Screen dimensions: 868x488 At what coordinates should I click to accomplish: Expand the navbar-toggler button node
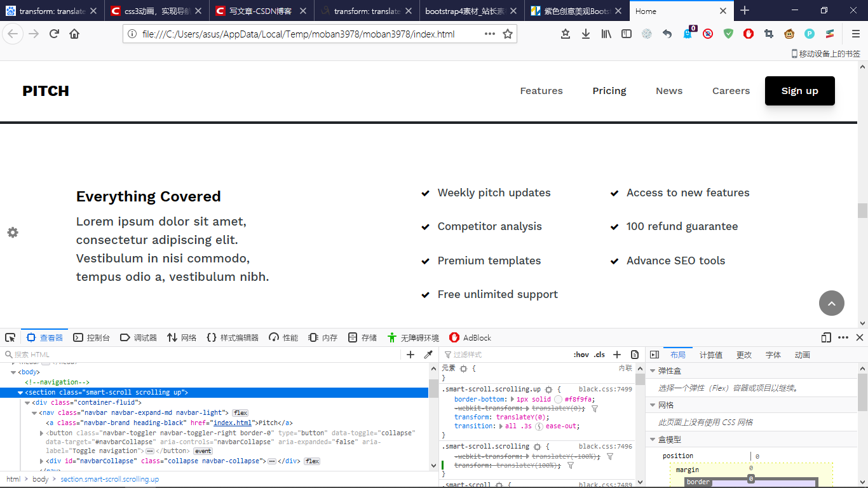[x=42, y=432]
